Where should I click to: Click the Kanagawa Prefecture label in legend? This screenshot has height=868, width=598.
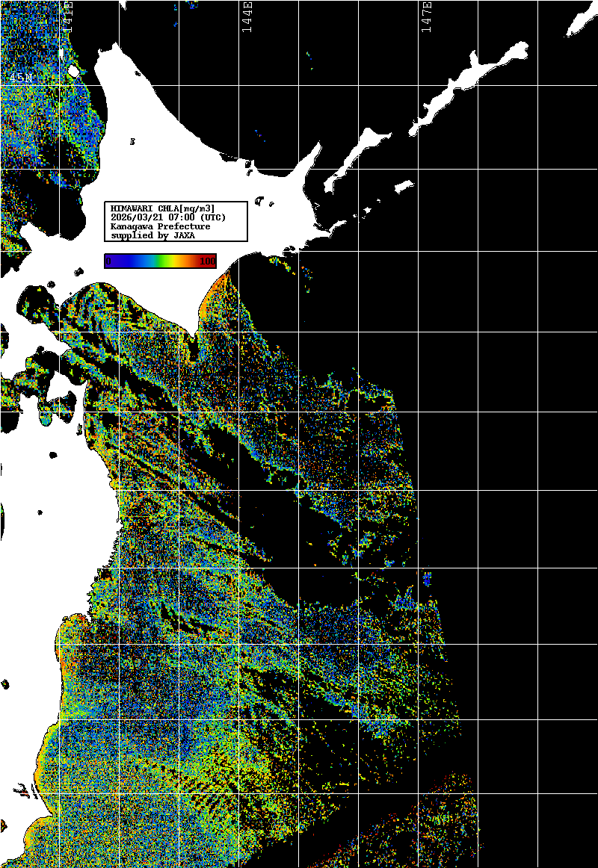[161, 226]
